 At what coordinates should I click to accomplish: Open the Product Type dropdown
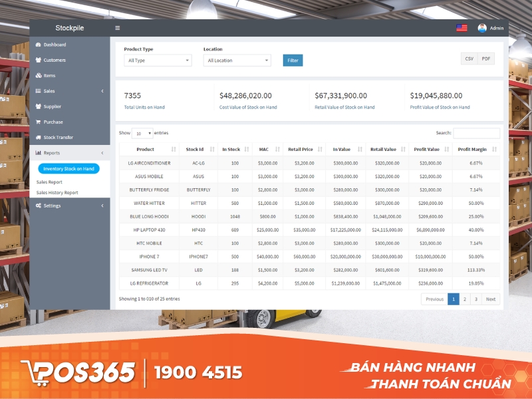coord(158,60)
